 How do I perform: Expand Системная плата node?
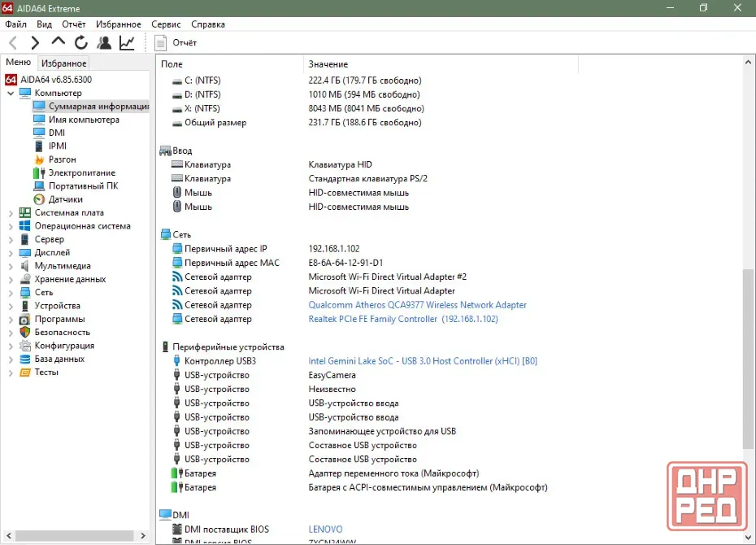coord(11,212)
